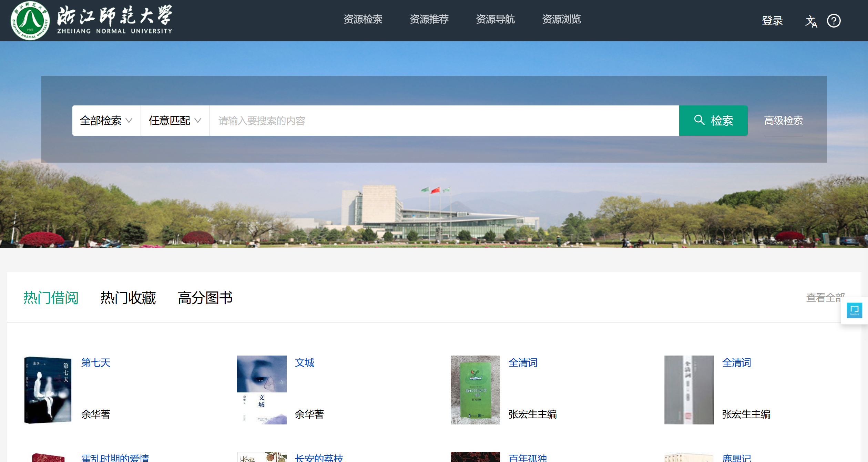Click the help question mark icon

point(834,21)
